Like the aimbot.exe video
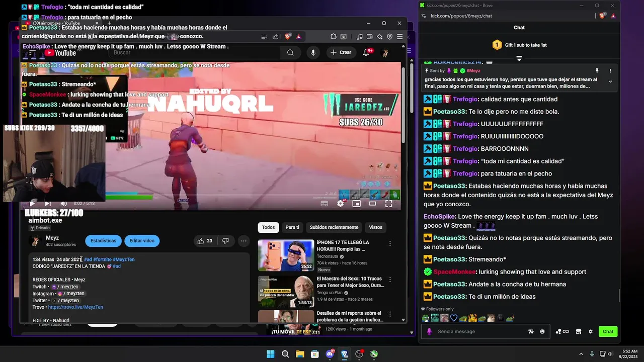 205,241
